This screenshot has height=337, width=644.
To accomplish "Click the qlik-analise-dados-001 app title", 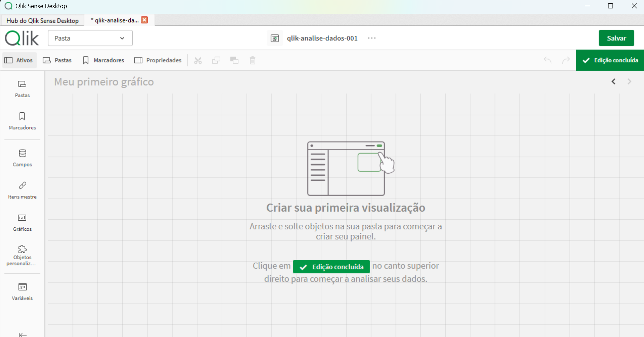I will (x=322, y=38).
